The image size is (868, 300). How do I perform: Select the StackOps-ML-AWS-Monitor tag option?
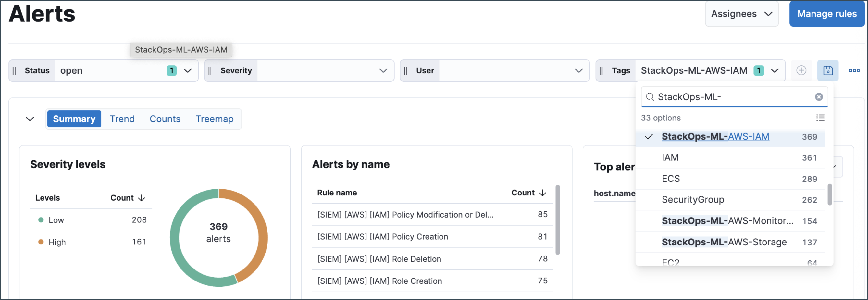click(x=730, y=221)
